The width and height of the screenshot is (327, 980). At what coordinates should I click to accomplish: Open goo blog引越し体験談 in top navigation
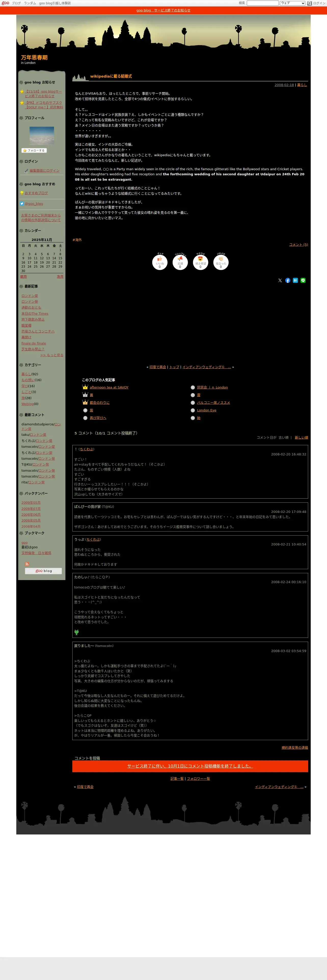pos(55,3)
